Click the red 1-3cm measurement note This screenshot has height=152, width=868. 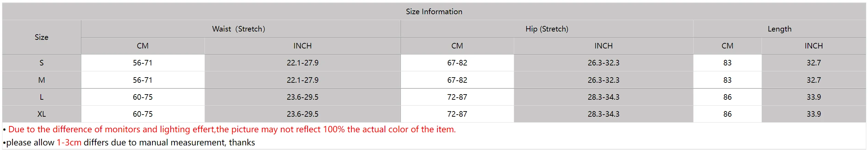pyautogui.click(x=69, y=142)
